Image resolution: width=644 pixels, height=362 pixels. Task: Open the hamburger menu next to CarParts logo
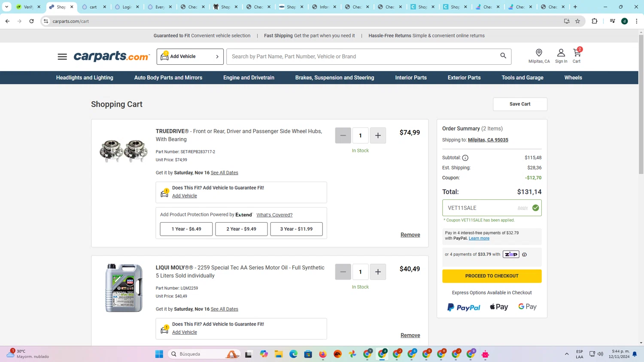[x=62, y=57]
